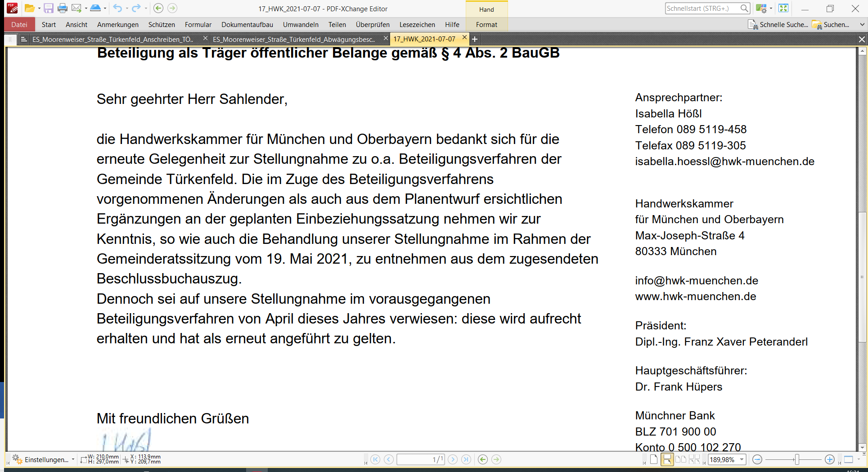Open the Schützen ribbon tab
This screenshot has height=472, width=868.
pyautogui.click(x=162, y=25)
